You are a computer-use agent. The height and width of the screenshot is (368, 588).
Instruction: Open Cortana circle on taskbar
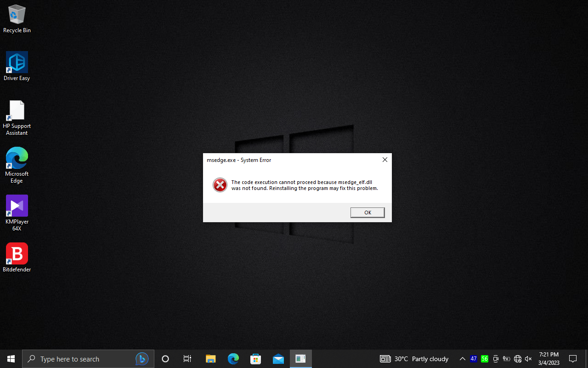tap(165, 359)
